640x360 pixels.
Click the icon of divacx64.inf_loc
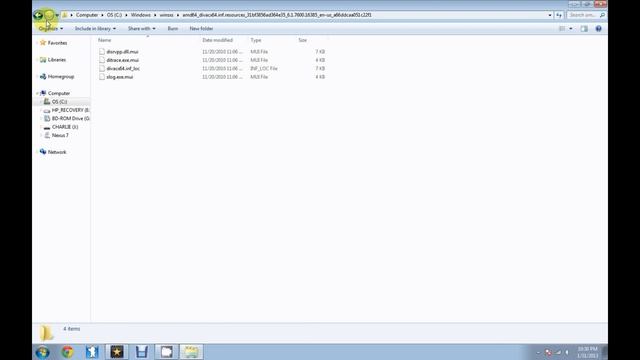(102, 69)
